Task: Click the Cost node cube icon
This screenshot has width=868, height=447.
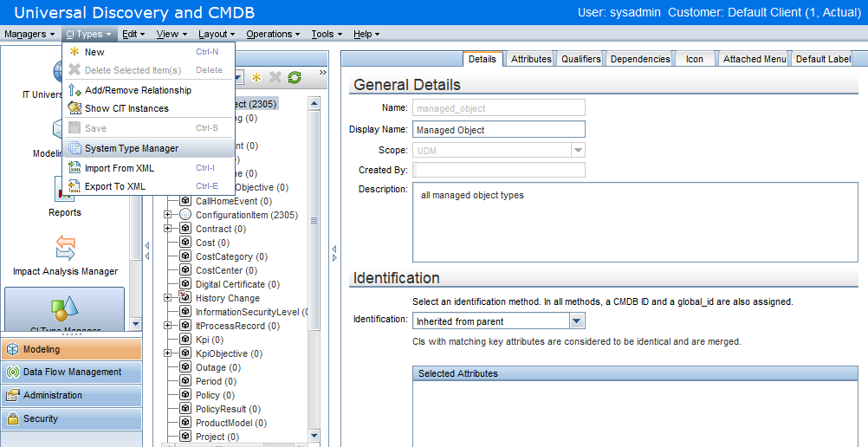Action: click(x=185, y=243)
